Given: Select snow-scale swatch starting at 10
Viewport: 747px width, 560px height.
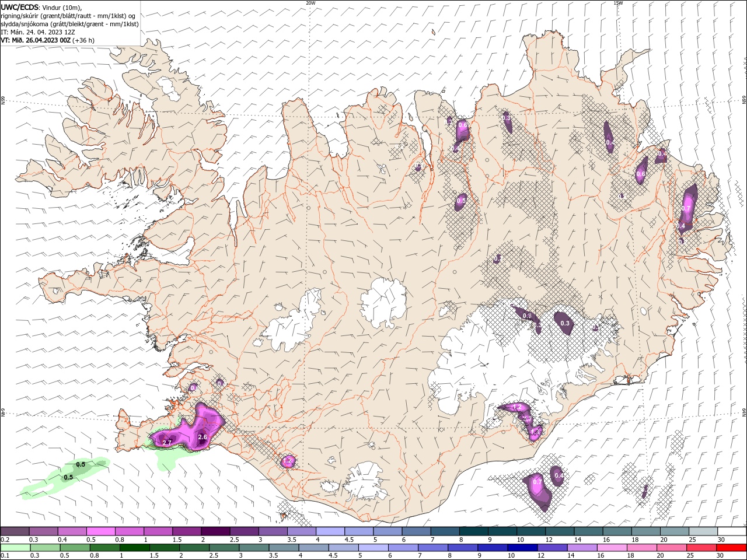Looking at the screenshot, I should (530, 531).
